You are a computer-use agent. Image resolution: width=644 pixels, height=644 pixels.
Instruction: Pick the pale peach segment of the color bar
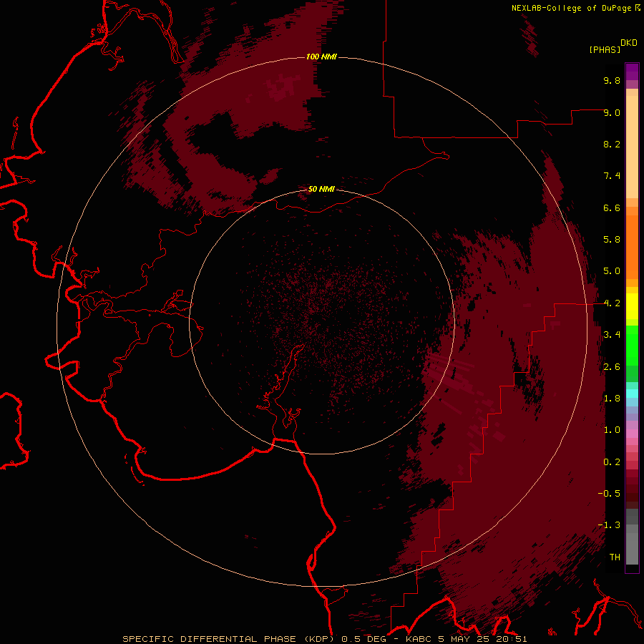coord(632,147)
